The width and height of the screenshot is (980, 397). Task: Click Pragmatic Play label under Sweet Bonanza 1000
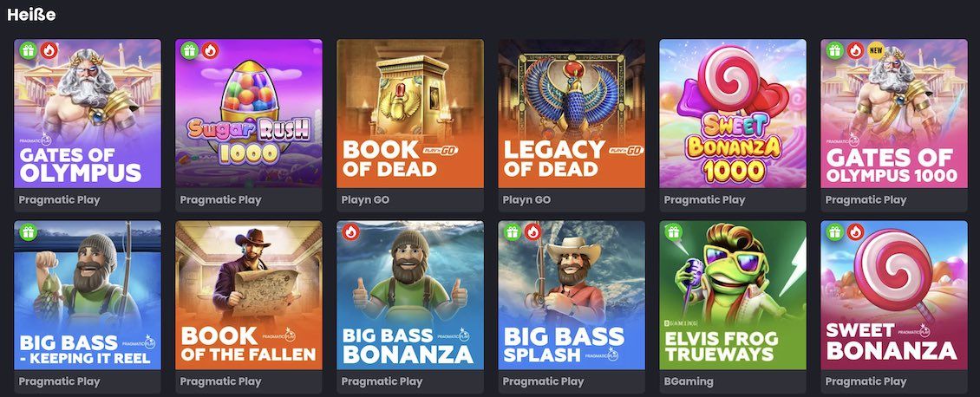coord(704,200)
